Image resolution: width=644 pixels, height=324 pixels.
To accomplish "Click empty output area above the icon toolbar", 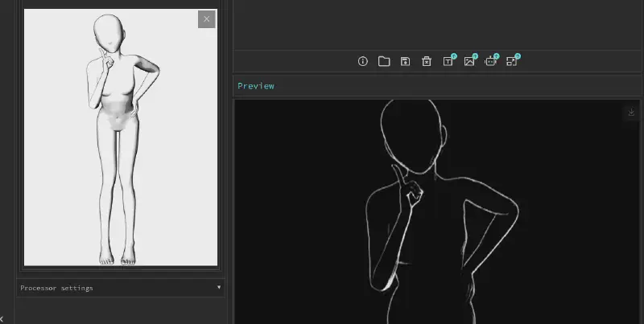I will [x=439, y=24].
